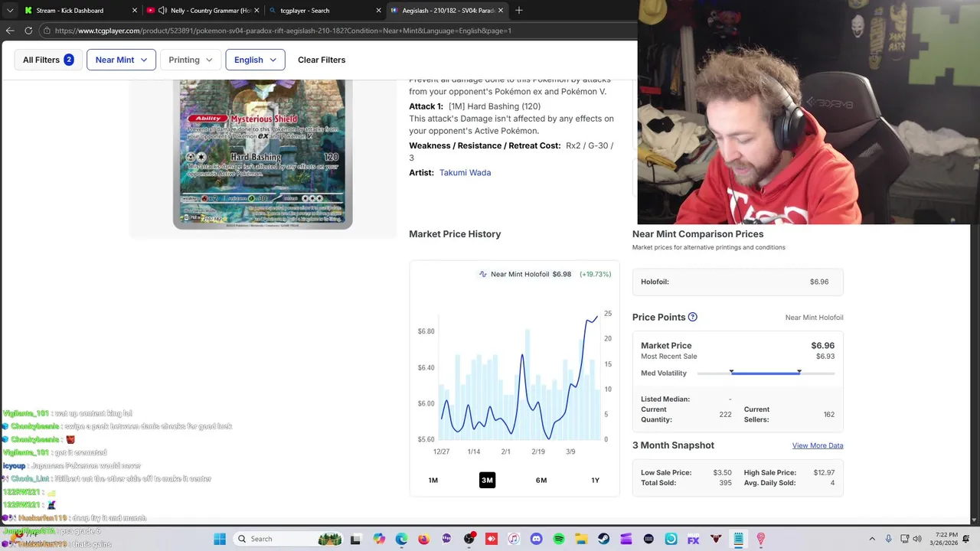Open Steam from the taskbar

[603, 539]
